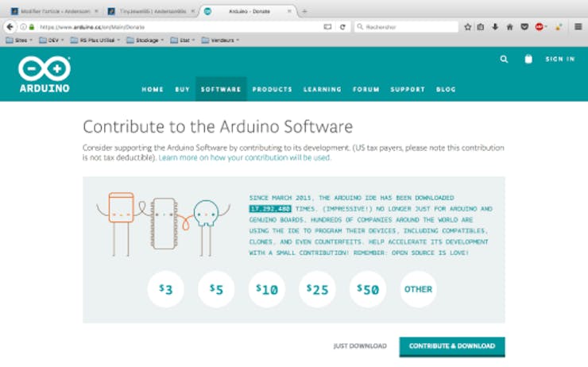The width and height of the screenshot is (588, 367).
Task: Open Adblock Plus dropdown arrow
Action: pyautogui.click(x=546, y=27)
